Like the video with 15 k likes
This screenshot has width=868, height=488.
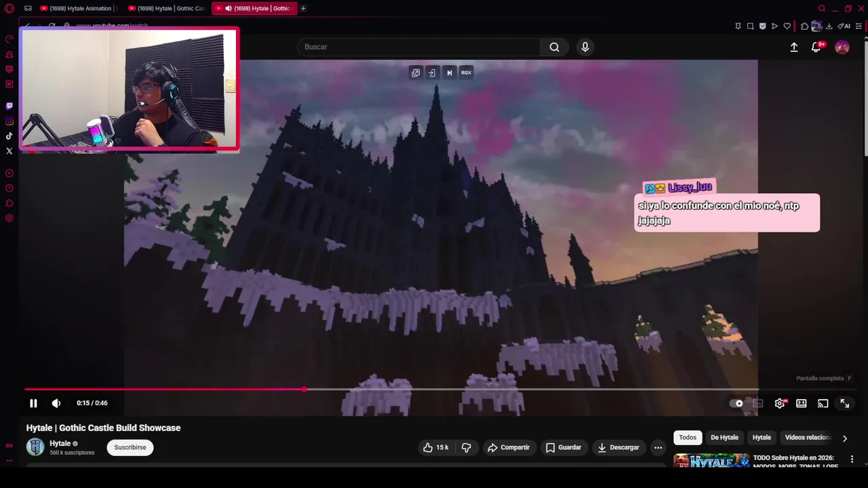pyautogui.click(x=435, y=447)
